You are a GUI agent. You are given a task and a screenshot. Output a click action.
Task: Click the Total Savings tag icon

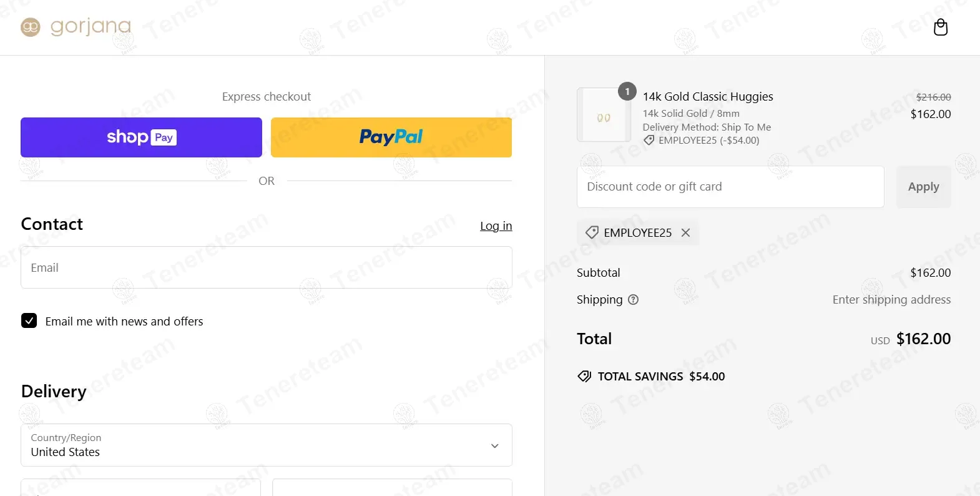pos(584,376)
